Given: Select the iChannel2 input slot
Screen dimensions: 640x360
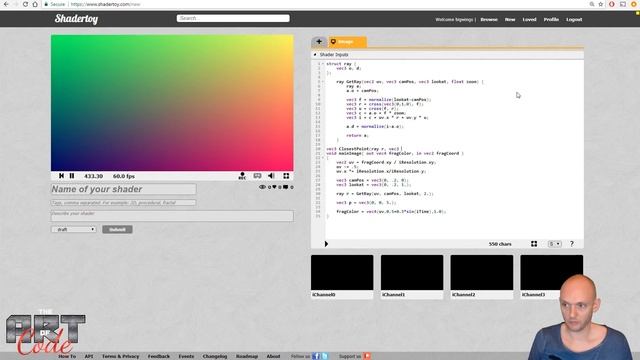Looking at the screenshot, I should pyautogui.click(x=482, y=273).
